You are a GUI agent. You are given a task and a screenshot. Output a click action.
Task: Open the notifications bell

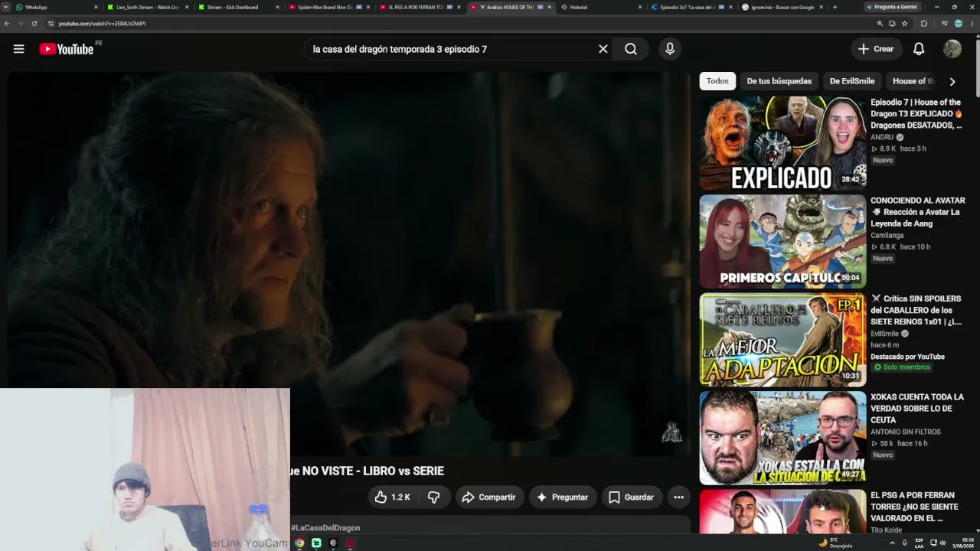coord(919,49)
